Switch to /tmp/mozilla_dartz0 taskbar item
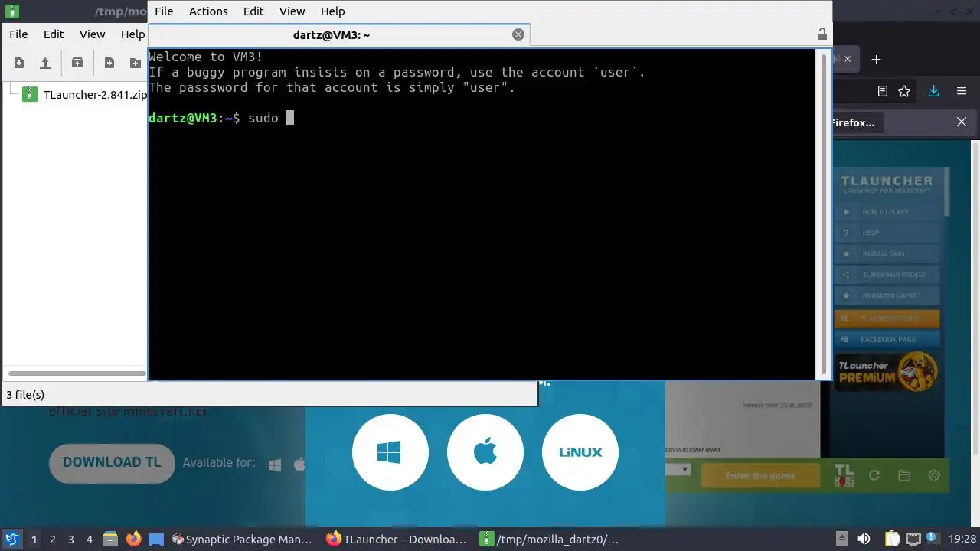 550,540
